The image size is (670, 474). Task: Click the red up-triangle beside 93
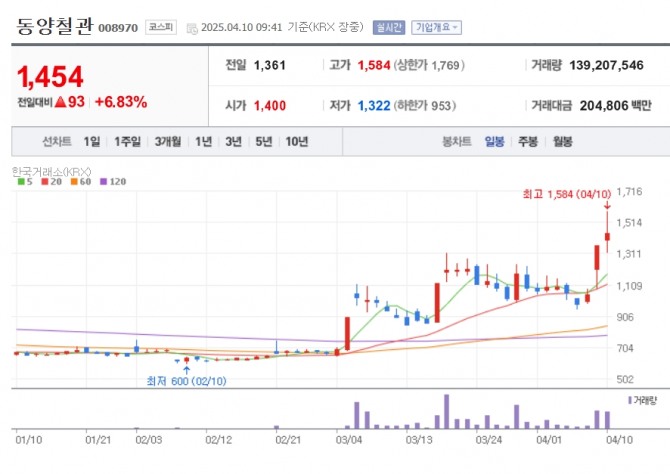coord(60,102)
